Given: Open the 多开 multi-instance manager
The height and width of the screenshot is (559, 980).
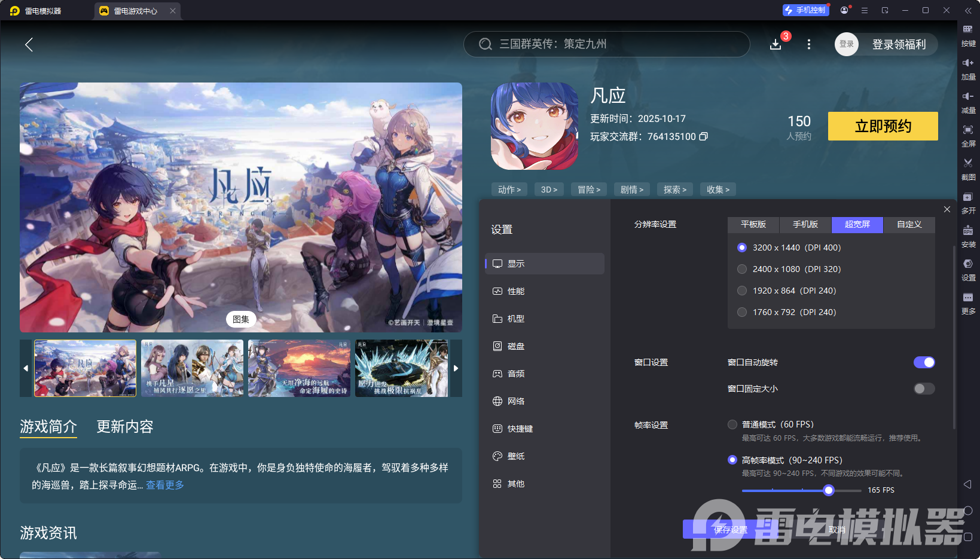Looking at the screenshot, I should (x=969, y=203).
